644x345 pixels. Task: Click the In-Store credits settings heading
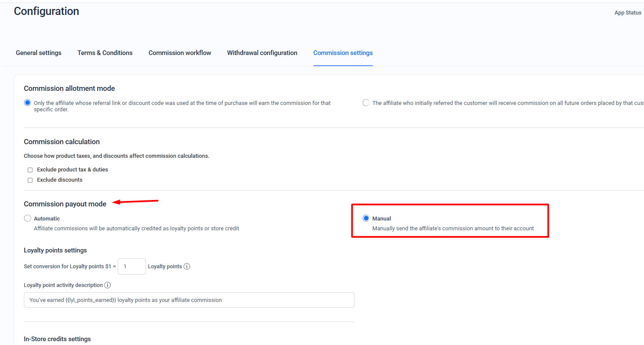57,339
